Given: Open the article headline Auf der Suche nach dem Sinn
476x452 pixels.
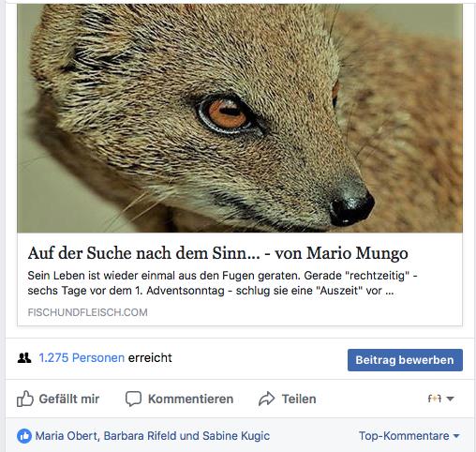Looking at the screenshot, I should point(217,253).
